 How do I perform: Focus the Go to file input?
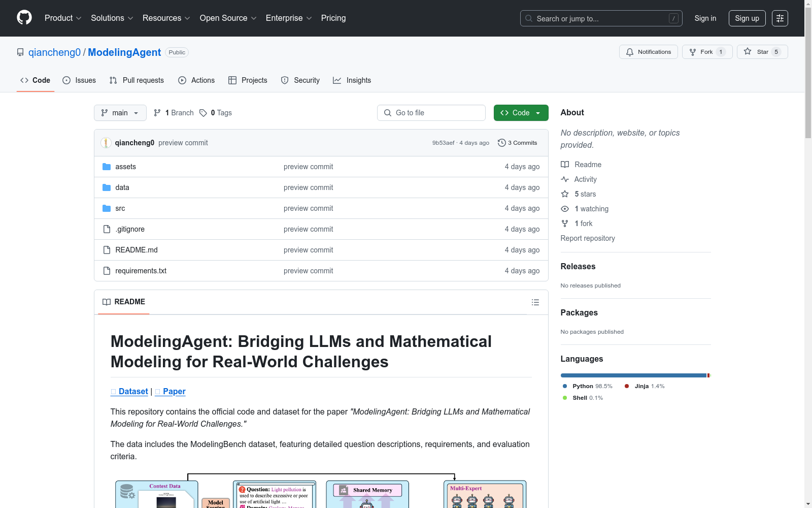point(431,113)
